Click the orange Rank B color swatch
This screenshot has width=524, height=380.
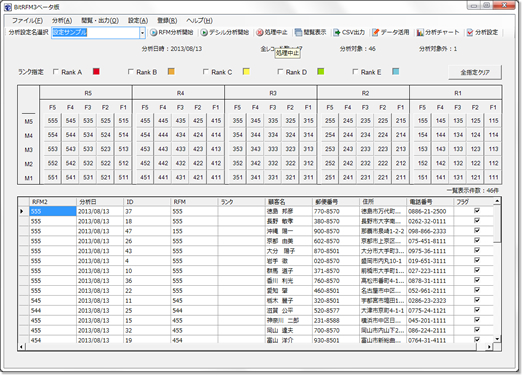(x=171, y=72)
